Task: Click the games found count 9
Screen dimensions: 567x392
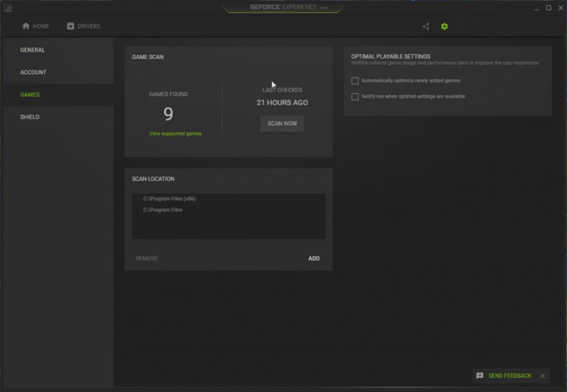Action: tap(168, 114)
